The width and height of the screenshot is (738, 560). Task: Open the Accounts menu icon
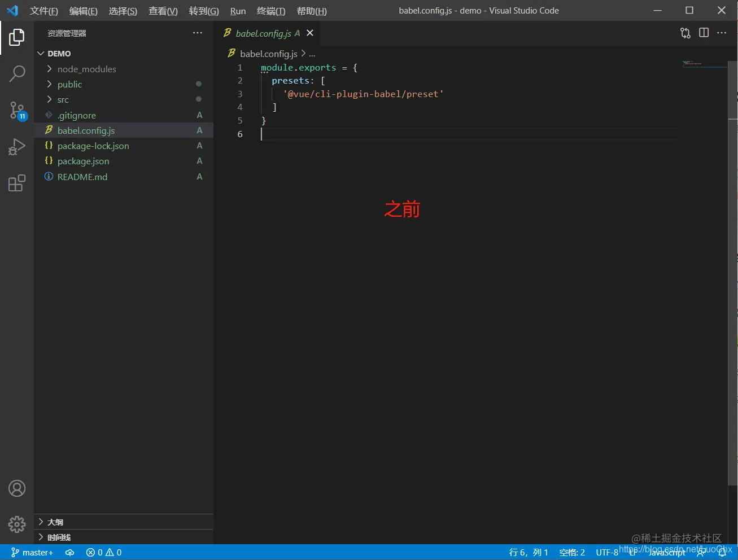click(17, 488)
